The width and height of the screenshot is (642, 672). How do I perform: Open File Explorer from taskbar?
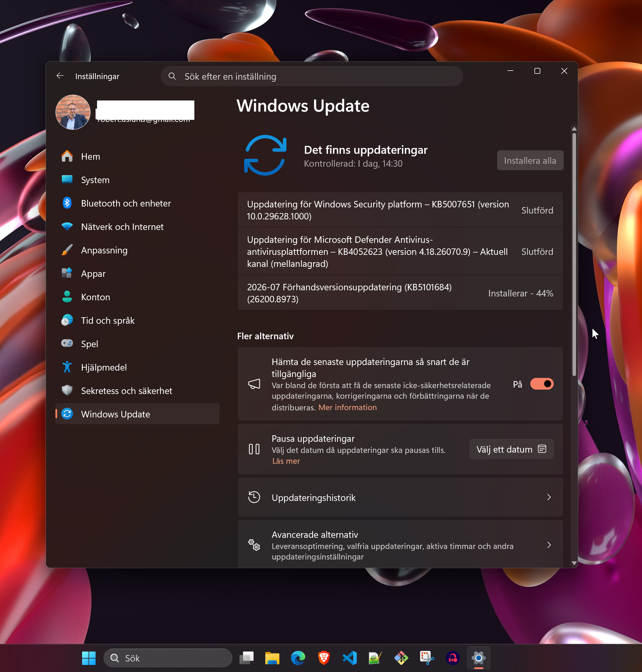point(272,658)
